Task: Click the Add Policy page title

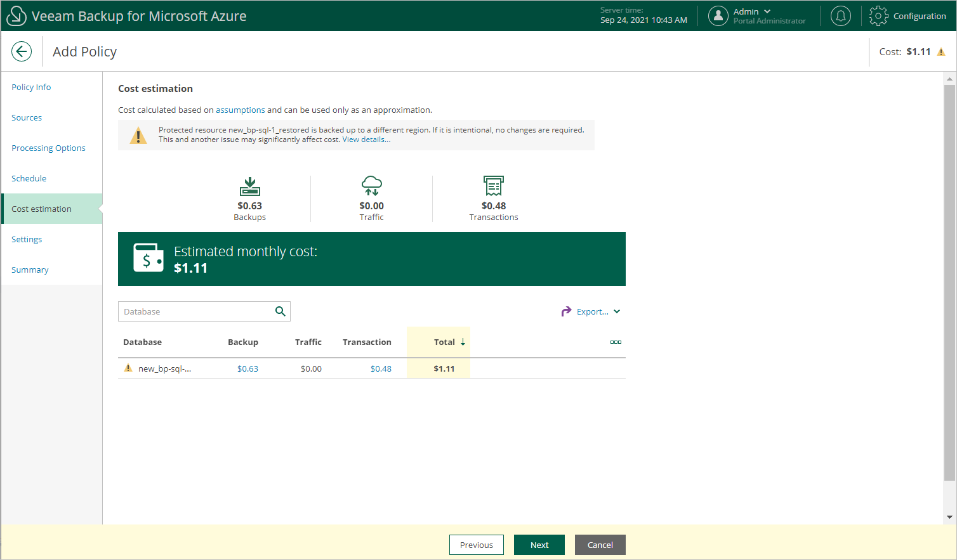Action: click(x=84, y=51)
